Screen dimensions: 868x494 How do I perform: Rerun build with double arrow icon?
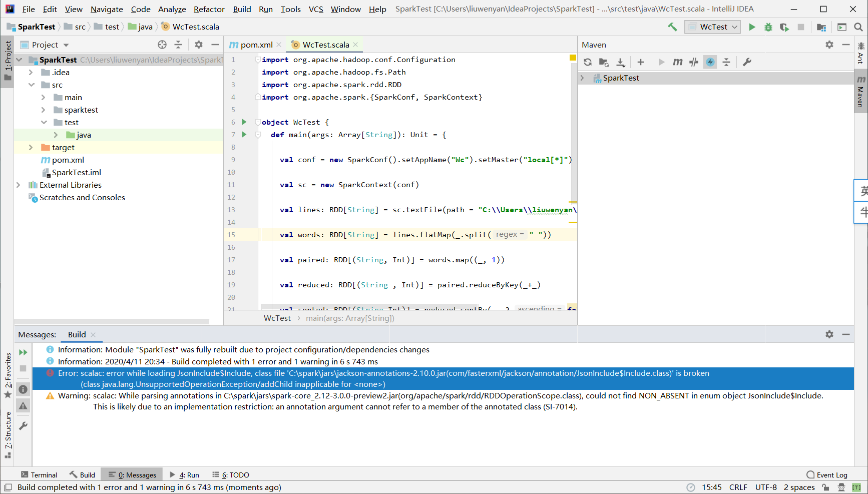point(23,352)
